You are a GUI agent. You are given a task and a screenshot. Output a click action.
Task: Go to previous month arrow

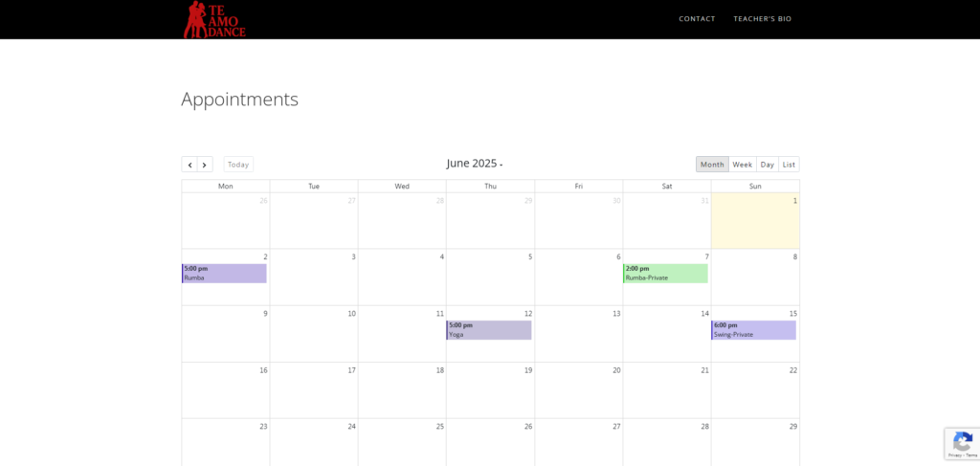(x=189, y=165)
